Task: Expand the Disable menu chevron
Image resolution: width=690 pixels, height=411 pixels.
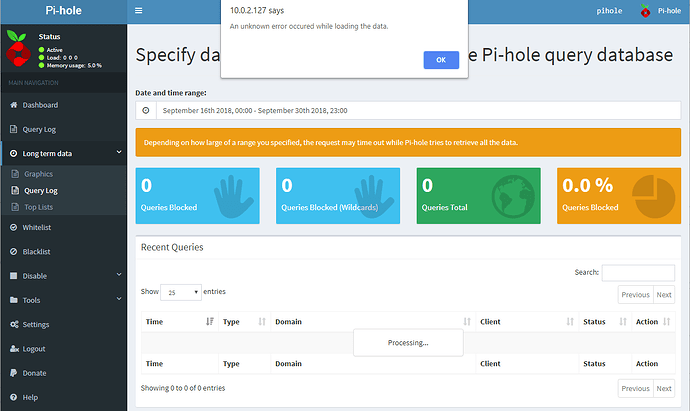Action: tap(119, 275)
